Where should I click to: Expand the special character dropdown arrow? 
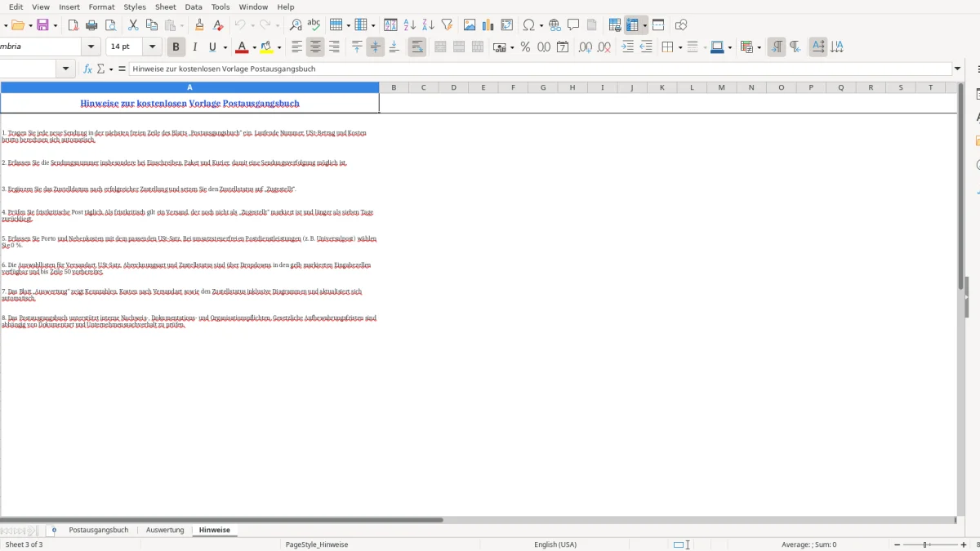[x=541, y=25]
